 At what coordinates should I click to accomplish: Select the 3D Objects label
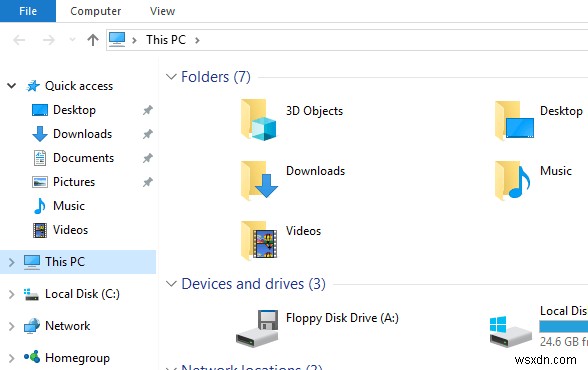tap(314, 111)
